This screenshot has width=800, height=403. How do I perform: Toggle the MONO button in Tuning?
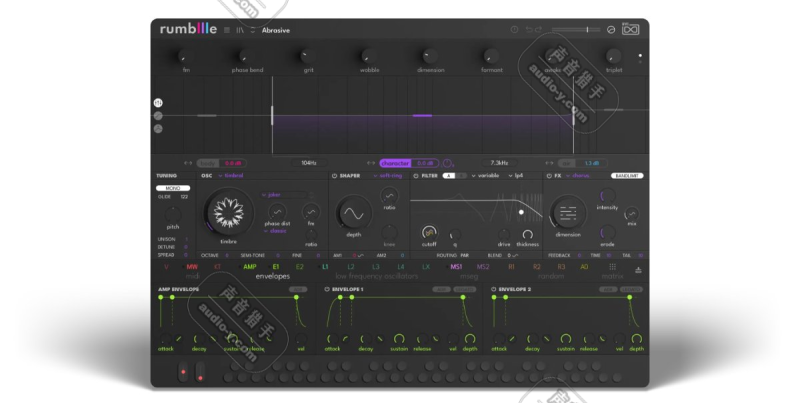[x=173, y=188]
